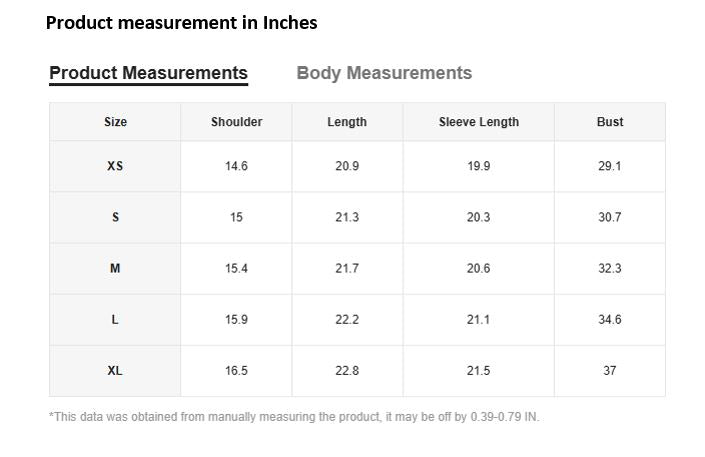The image size is (705, 457).
Task: Click the Bust column header
Action: click(x=610, y=122)
